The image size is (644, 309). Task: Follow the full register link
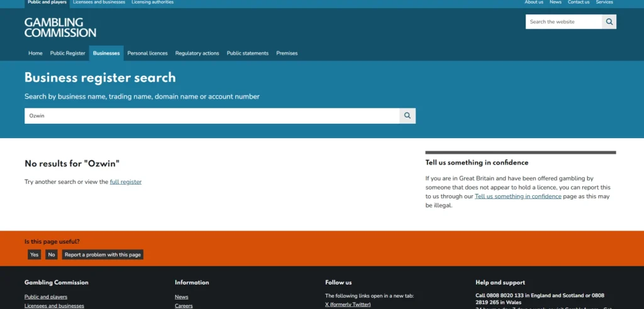(x=126, y=182)
